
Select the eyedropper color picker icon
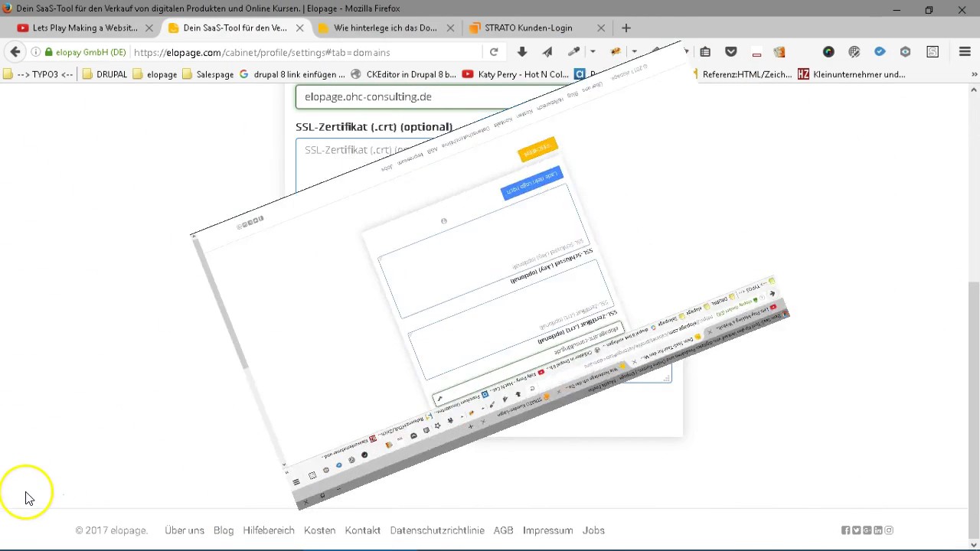click(573, 52)
